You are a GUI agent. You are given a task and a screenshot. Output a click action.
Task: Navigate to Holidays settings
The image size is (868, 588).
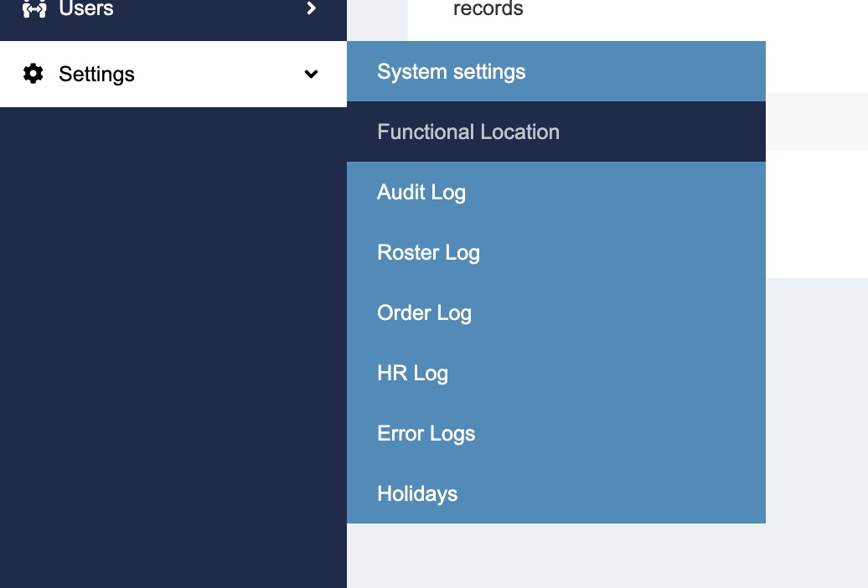point(417,493)
